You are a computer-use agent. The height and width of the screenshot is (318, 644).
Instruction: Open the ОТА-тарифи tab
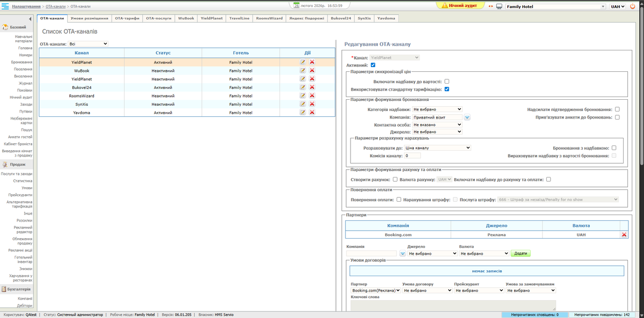point(127,18)
